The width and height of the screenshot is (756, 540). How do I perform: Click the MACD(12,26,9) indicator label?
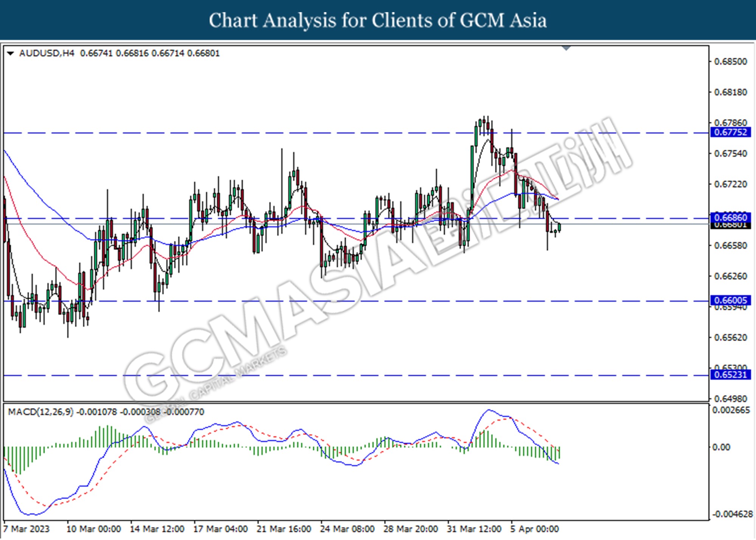(40, 412)
